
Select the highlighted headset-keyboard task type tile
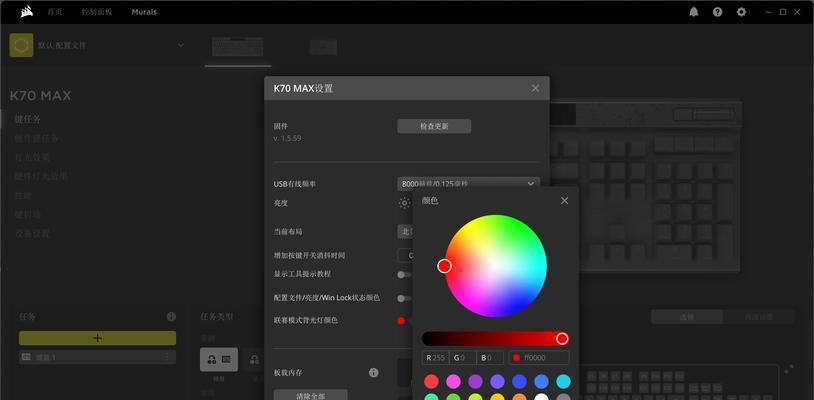pyautogui.click(x=219, y=359)
